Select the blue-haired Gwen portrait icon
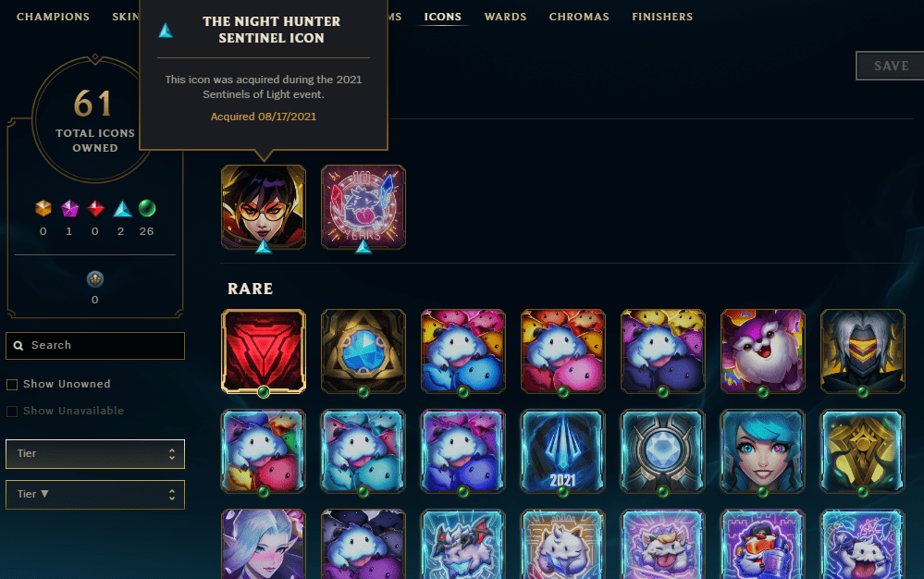Image resolution: width=924 pixels, height=579 pixels. 762,451
